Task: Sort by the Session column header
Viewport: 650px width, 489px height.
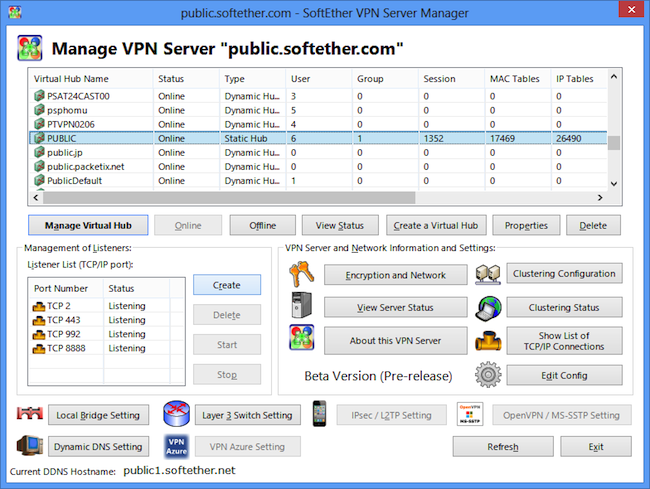Action: [x=451, y=79]
